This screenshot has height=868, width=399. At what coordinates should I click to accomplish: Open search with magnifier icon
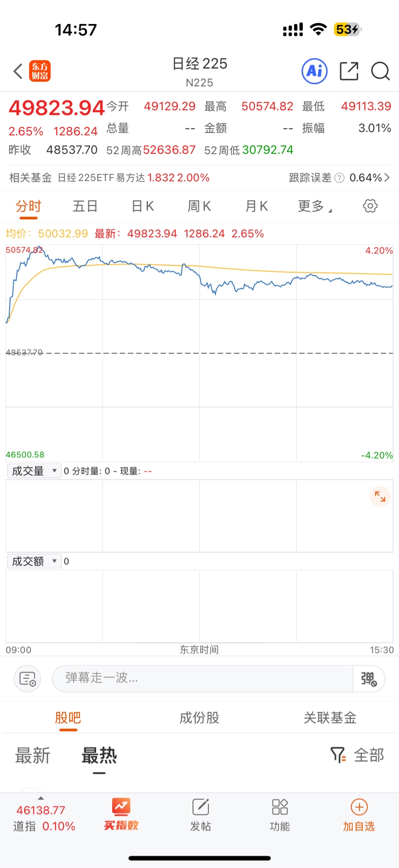380,71
